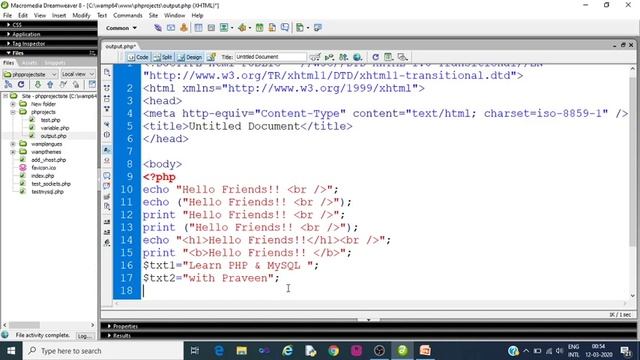
Task: Select test.php in the file tree
Action: (x=50, y=120)
